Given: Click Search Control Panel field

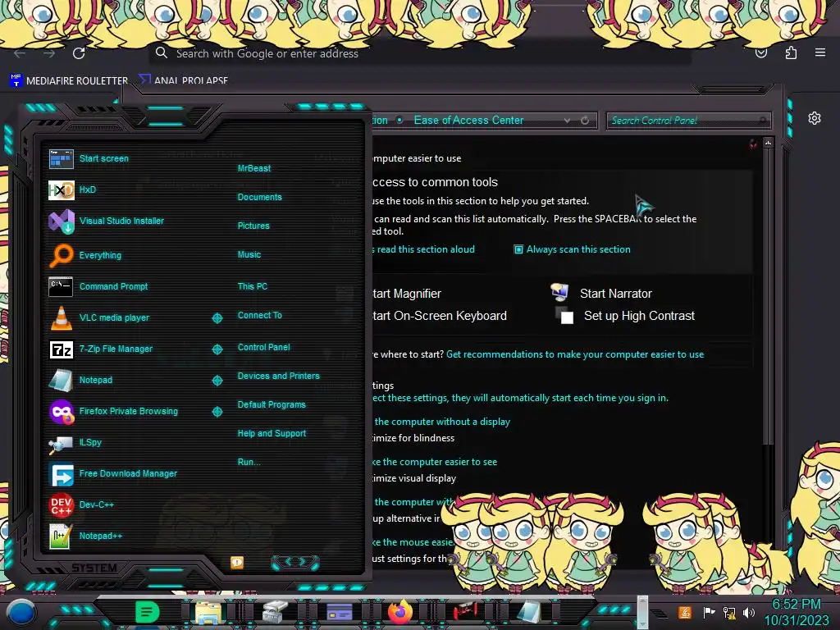Looking at the screenshot, I should coord(688,121).
